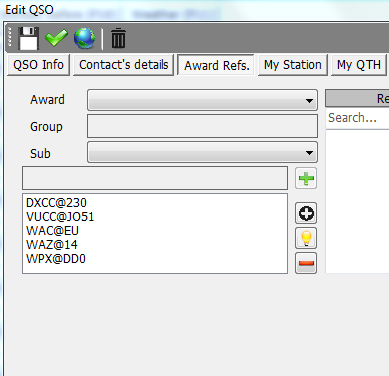Switch to the My Station tab
This screenshot has height=376, width=389.
coord(293,65)
